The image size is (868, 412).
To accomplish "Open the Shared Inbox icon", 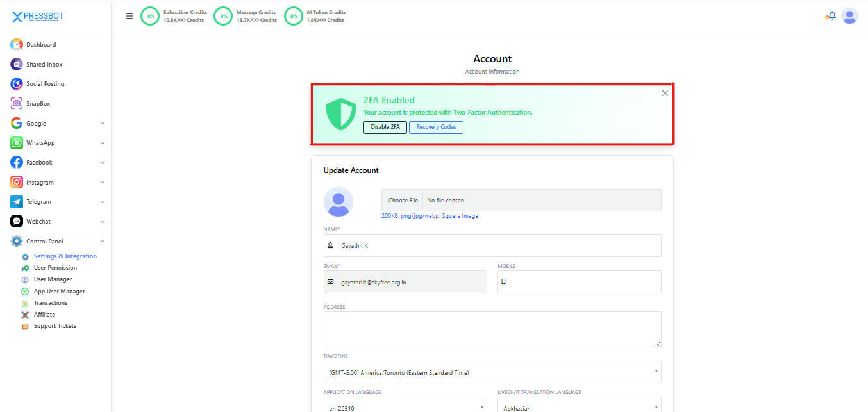I will (x=17, y=65).
